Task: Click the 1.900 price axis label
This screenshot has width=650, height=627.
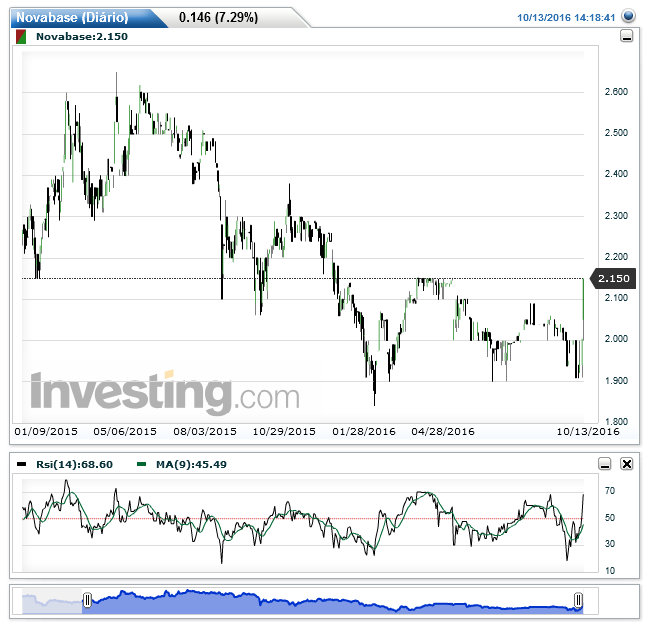Action: pyautogui.click(x=616, y=380)
